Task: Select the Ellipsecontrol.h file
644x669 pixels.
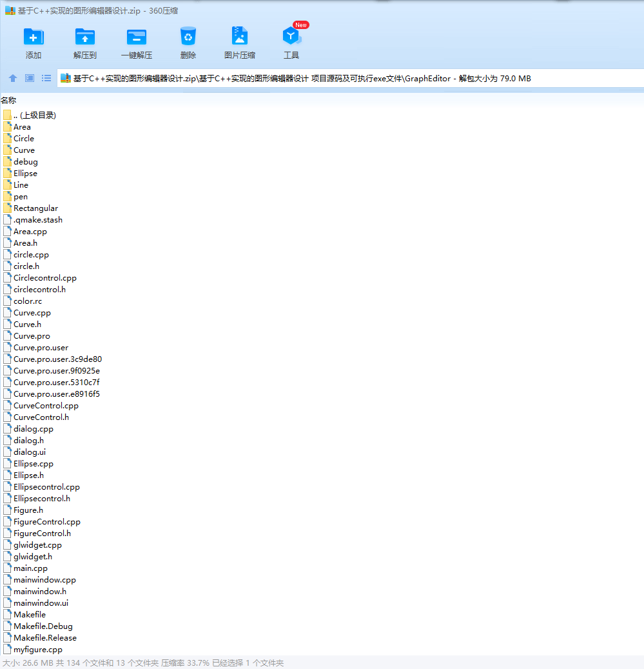Action: [37, 499]
